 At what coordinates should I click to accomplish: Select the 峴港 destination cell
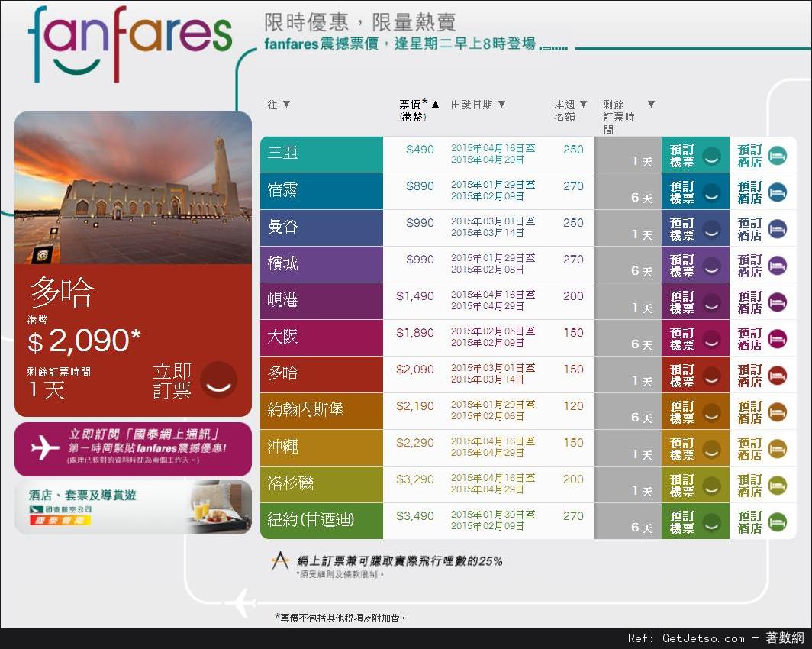321,302
